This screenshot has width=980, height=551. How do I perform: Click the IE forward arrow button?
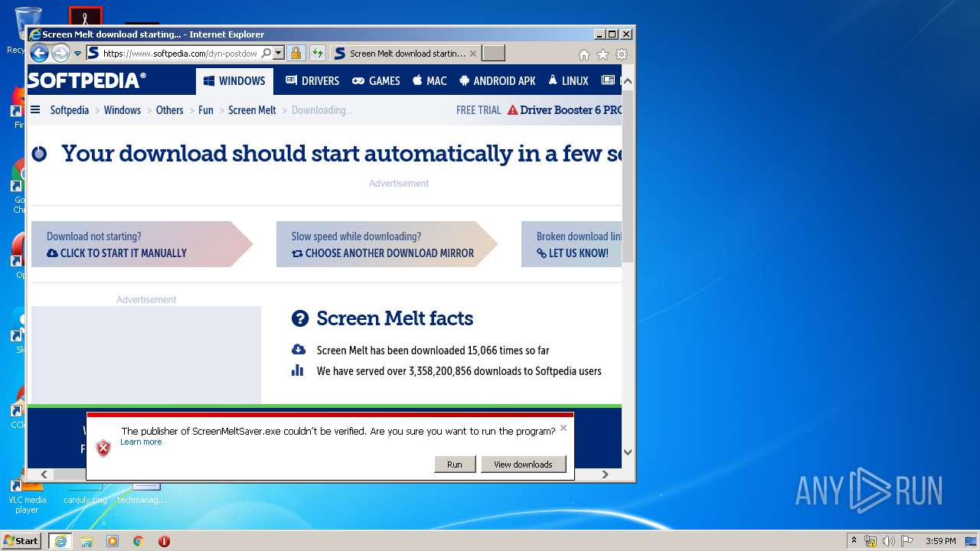pyautogui.click(x=60, y=54)
